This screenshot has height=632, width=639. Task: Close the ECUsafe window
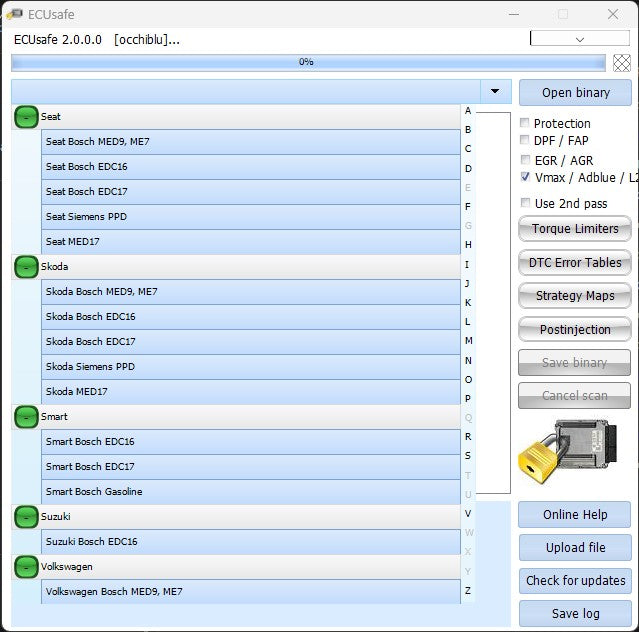pos(613,14)
